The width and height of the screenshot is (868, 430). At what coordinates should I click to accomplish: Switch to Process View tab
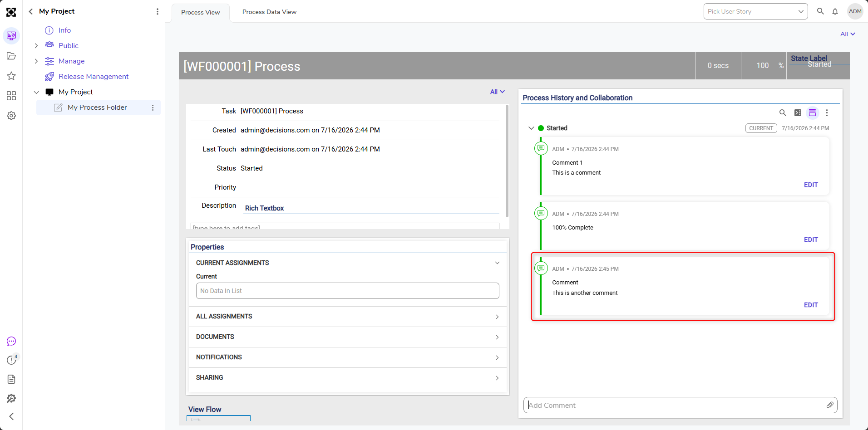tap(200, 12)
